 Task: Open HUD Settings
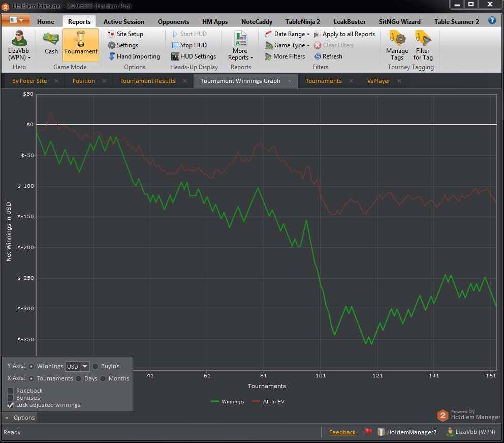coord(194,56)
